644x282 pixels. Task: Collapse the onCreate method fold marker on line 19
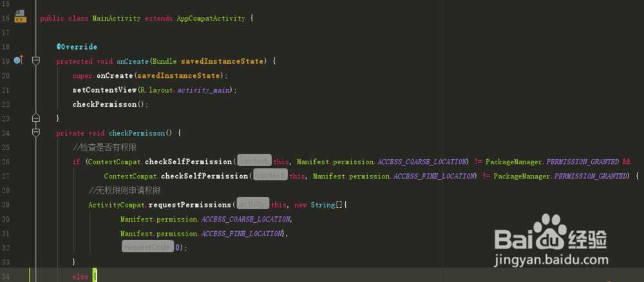(36, 61)
